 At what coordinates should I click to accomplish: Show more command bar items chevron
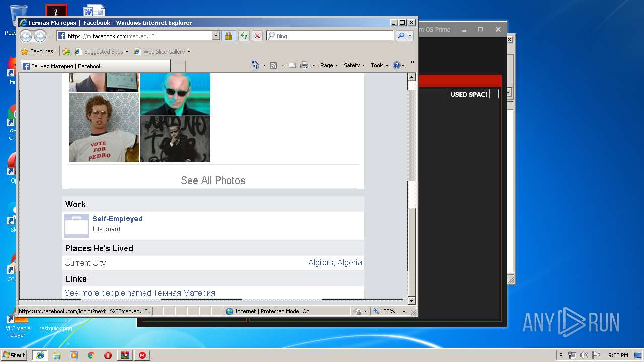412,62
